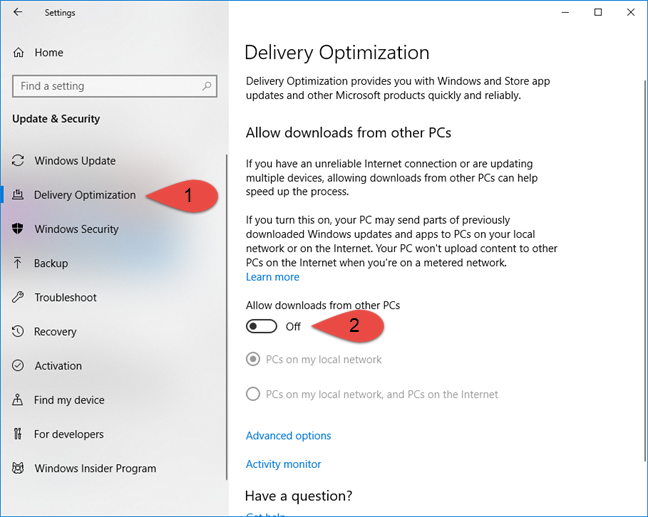The height and width of the screenshot is (517, 648).
Task: Click the Activation checkmark circle icon
Action: pyautogui.click(x=18, y=365)
